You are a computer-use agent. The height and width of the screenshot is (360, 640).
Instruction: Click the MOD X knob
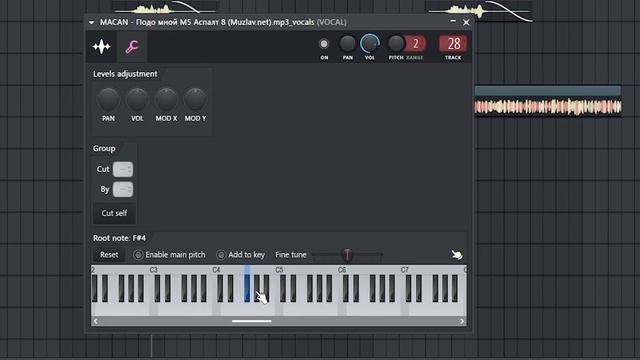pos(166,100)
